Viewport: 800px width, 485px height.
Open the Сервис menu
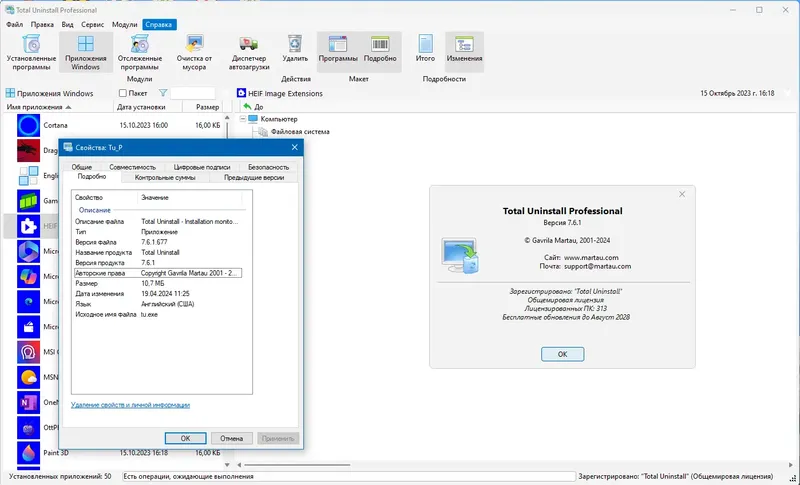[92, 24]
